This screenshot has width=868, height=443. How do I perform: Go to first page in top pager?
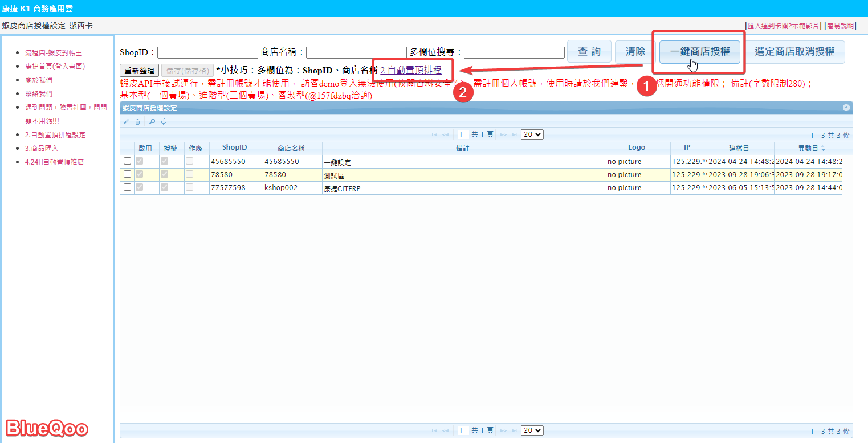click(434, 135)
